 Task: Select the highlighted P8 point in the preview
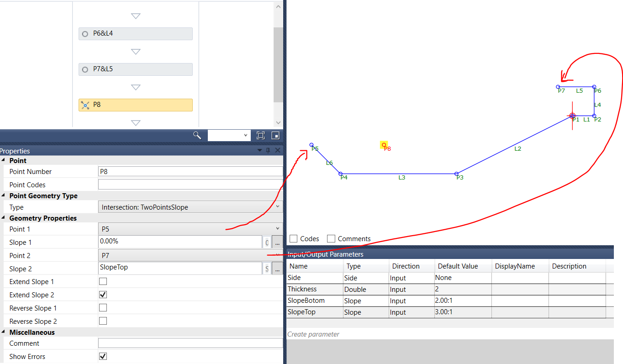coord(383,145)
